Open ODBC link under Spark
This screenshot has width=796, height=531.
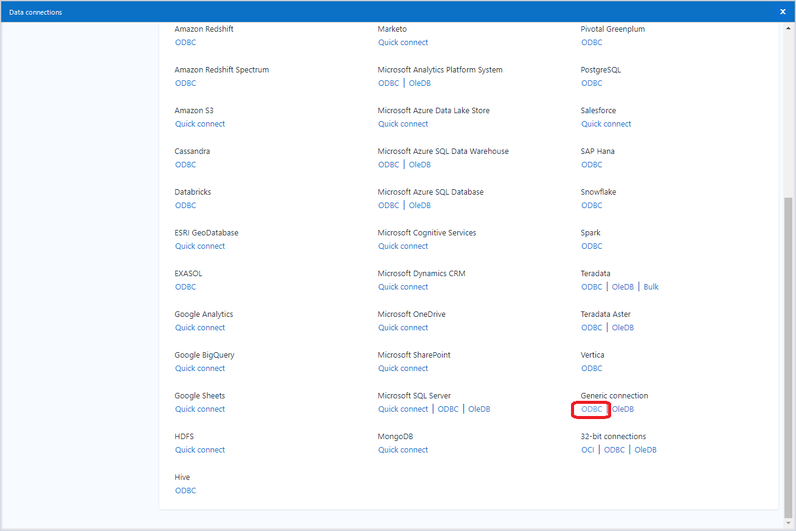tap(591, 246)
